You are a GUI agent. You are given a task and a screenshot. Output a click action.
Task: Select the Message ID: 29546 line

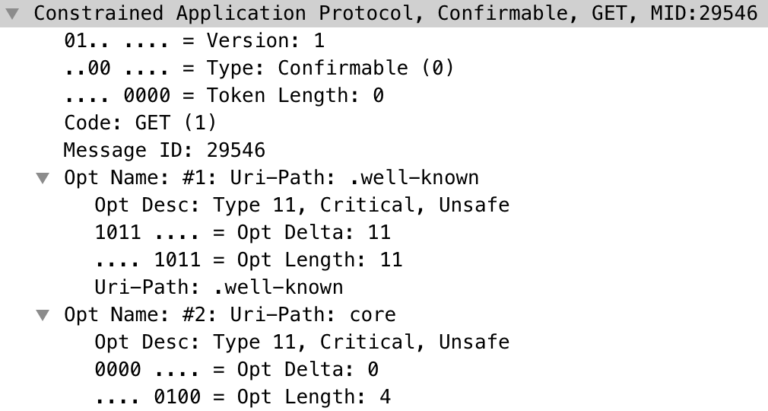click(x=164, y=151)
